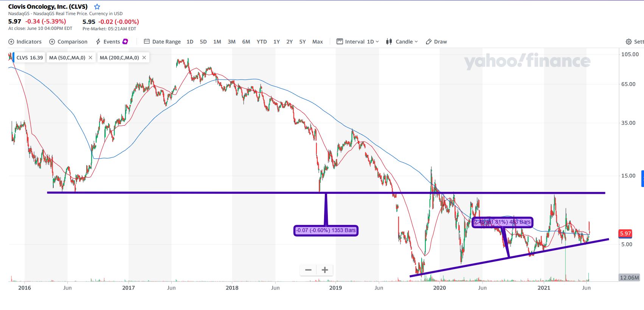Click the 2018 label on time axis
This screenshot has height=310, width=644.
coord(232,288)
